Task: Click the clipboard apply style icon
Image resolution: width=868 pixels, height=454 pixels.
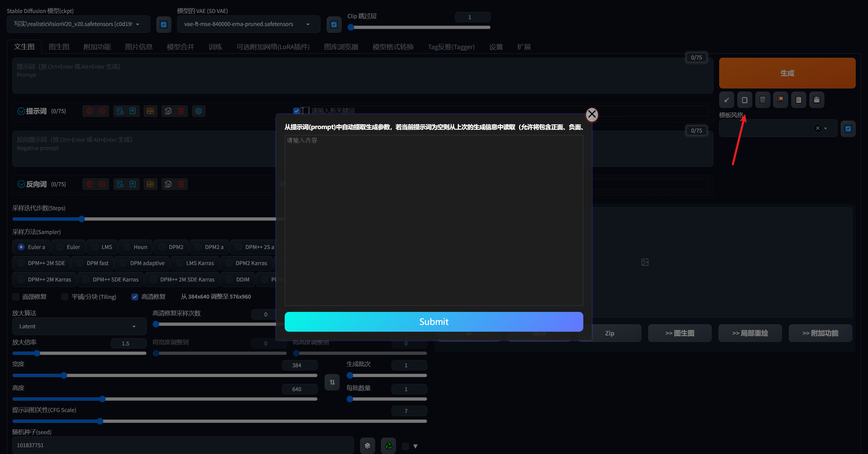Action: [x=798, y=100]
